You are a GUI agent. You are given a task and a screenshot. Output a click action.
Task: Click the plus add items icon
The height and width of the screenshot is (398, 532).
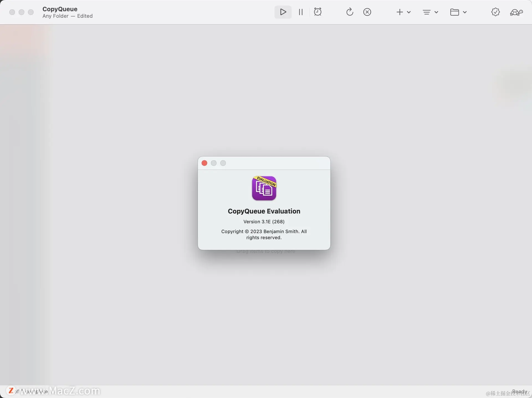[x=400, y=12]
